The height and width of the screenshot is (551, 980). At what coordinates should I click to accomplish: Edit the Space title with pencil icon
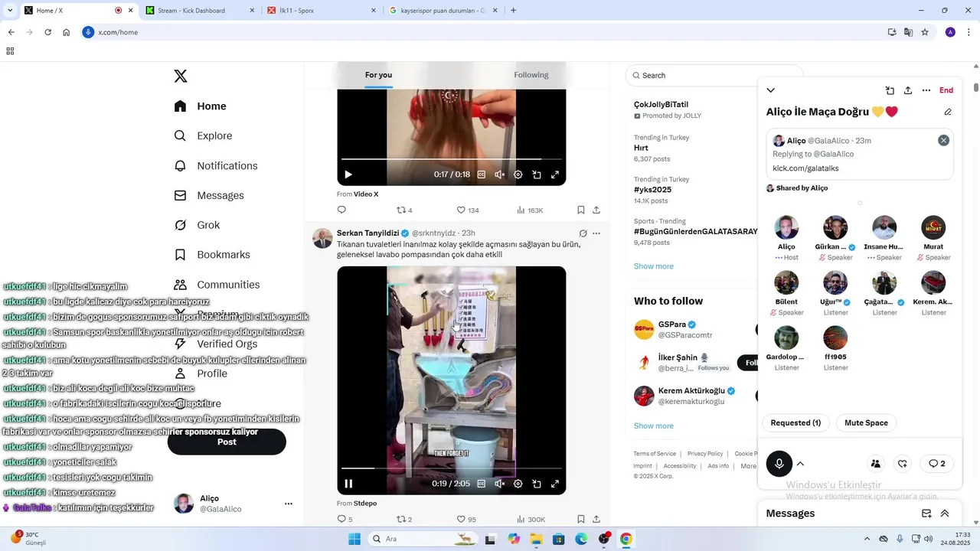pyautogui.click(x=948, y=112)
